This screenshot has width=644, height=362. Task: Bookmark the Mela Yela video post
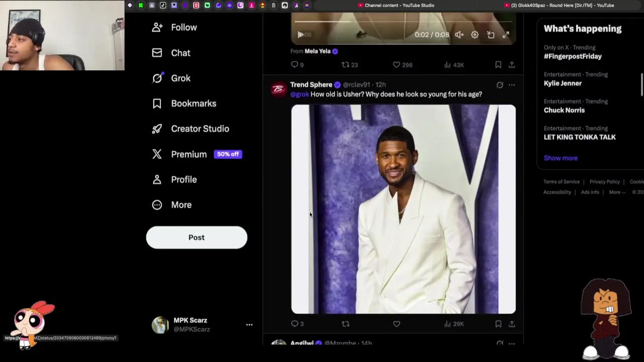[498, 65]
